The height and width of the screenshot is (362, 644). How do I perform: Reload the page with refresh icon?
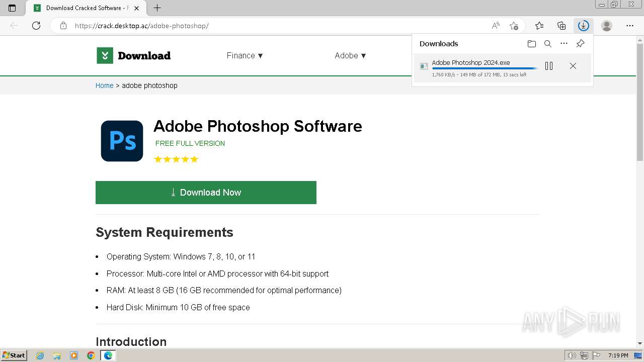click(36, 26)
